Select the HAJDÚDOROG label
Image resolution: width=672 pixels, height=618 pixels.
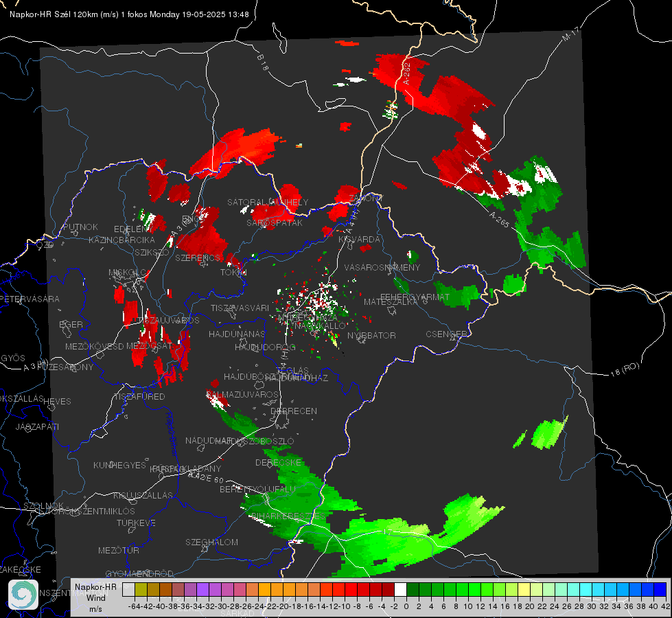pos(265,347)
